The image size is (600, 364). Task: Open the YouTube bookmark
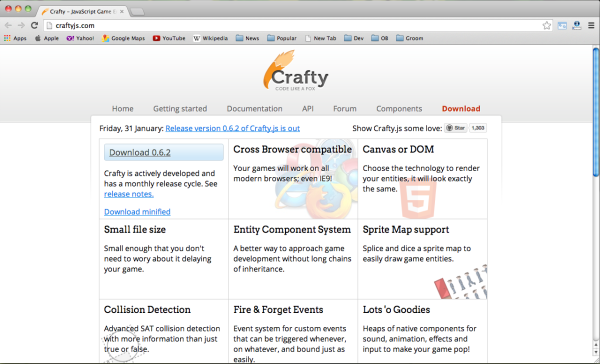[x=169, y=38]
